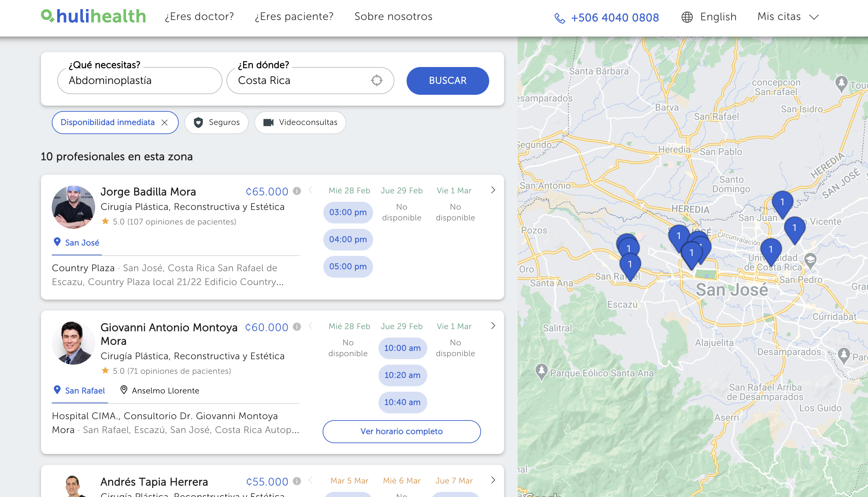
Task: Click Ver horario completo button
Action: [x=402, y=431]
